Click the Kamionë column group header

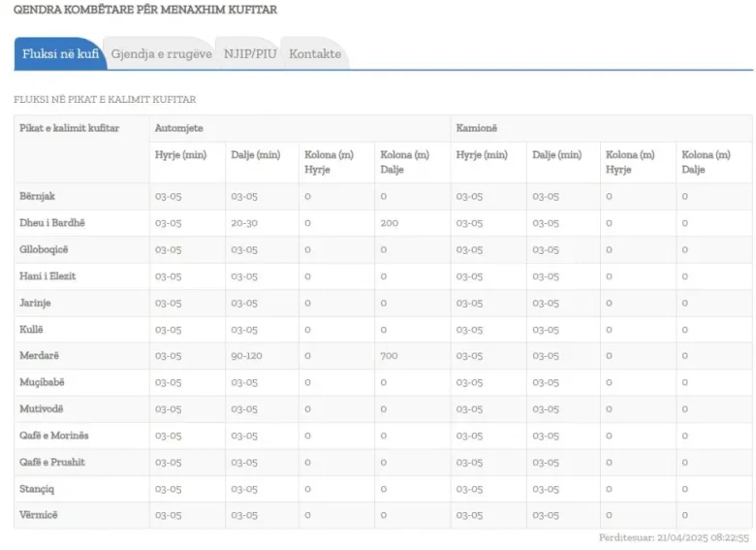click(477, 128)
